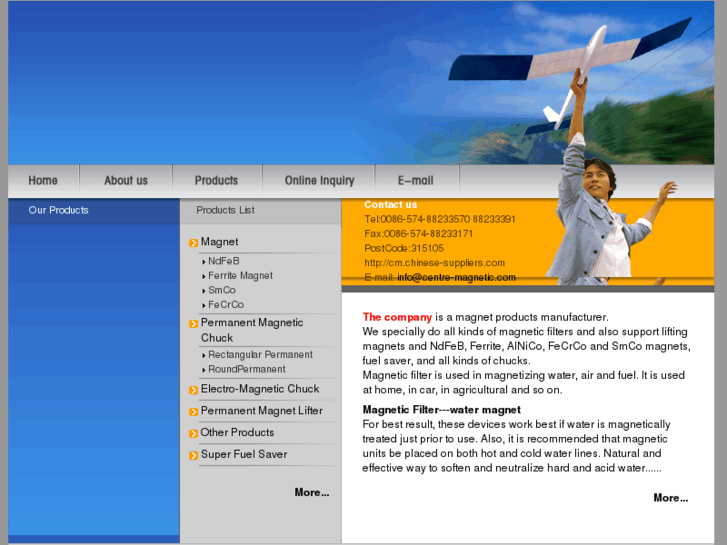The image size is (727, 545).
Task: Open the Rectangular Permanent link
Action: click(260, 355)
